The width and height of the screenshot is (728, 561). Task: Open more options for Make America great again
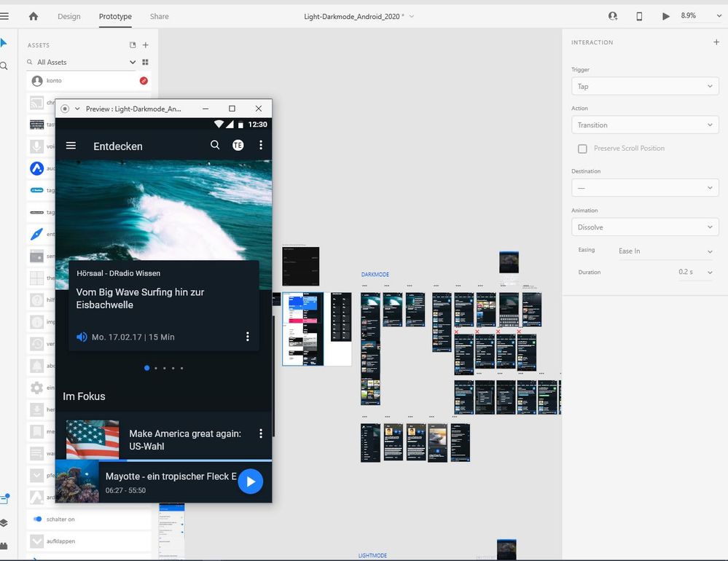[261, 433]
